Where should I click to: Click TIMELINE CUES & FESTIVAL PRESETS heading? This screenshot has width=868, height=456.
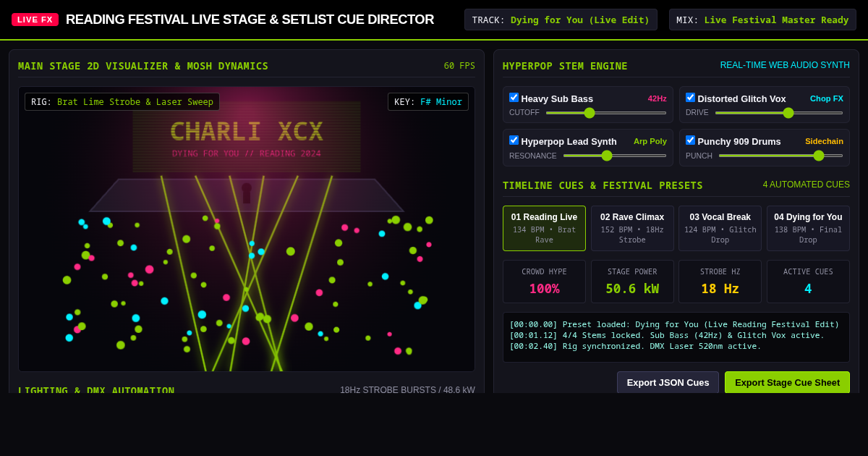click(603, 185)
